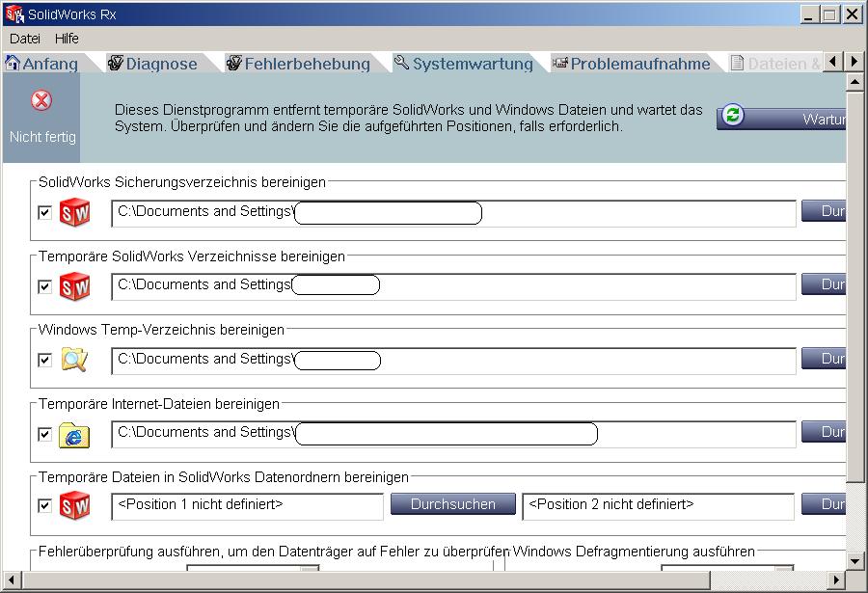Click tab strip scroll-left arrow

pyautogui.click(x=833, y=62)
